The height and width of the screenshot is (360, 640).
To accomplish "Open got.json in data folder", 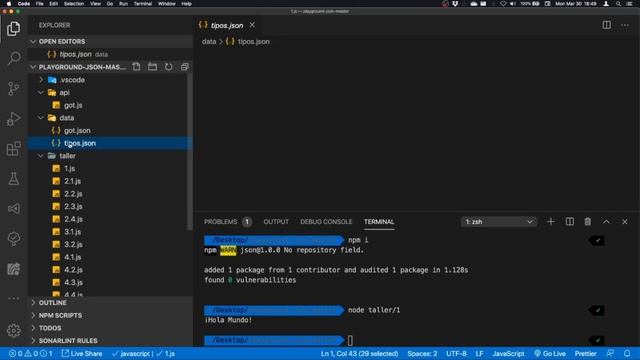I will (x=77, y=131).
